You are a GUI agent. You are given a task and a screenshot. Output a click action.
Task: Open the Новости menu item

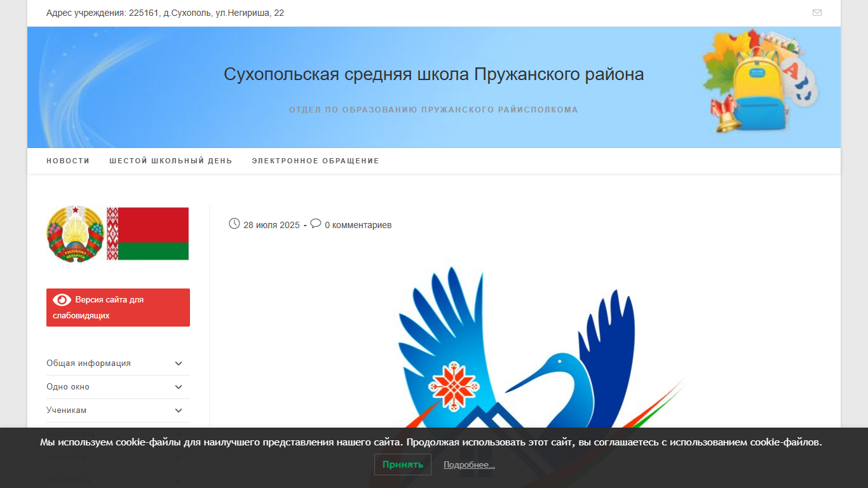coord(68,161)
